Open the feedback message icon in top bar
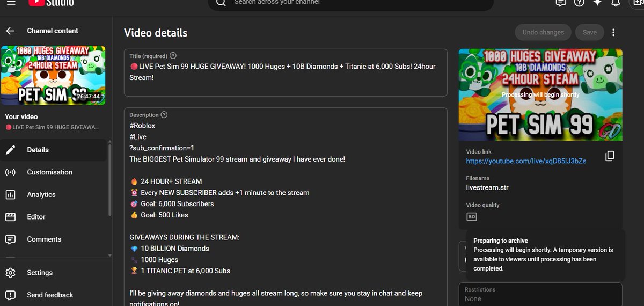Screen dimensions: 644x306 [561, 2]
